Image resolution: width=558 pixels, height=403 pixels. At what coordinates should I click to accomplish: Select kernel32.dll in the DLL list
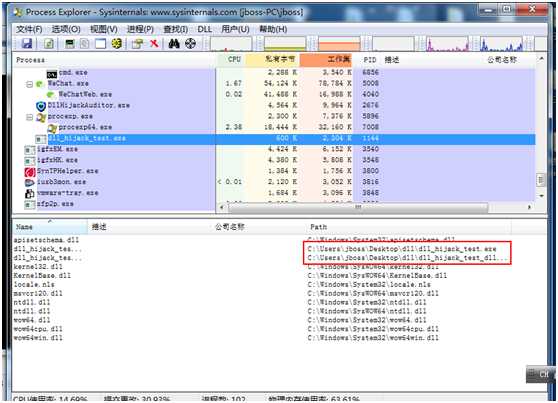[x=38, y=267]
